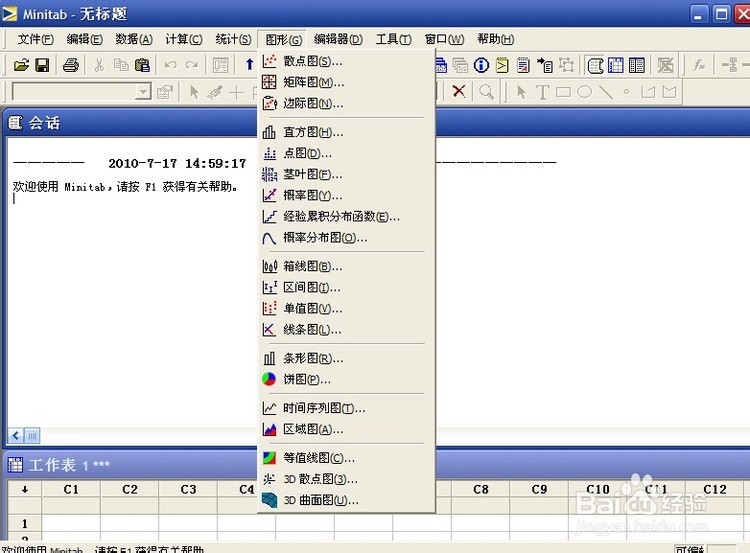
Task: Click the Copy icon in toolbar
Action: click(121, 65)
